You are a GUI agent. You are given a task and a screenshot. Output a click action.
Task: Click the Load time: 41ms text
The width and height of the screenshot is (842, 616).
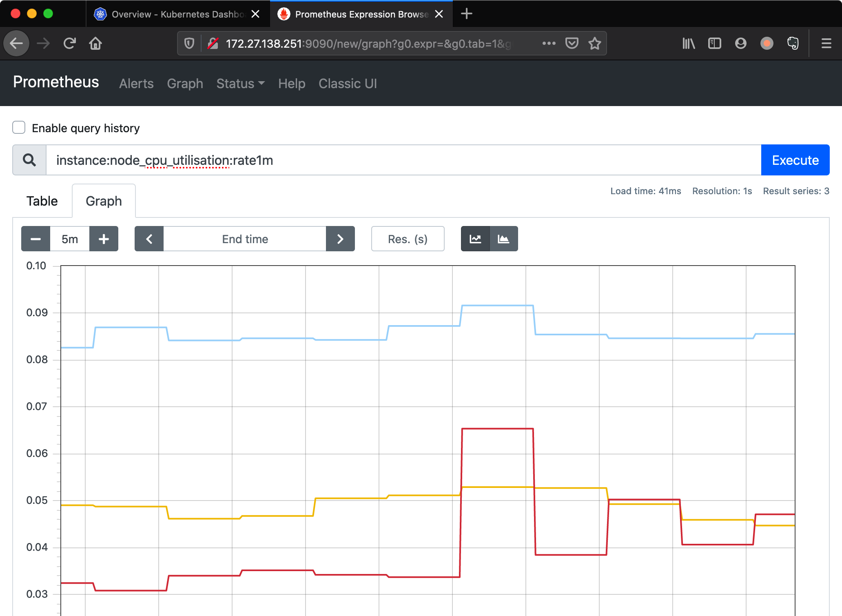pyautogui.click(x=645, y=191)
